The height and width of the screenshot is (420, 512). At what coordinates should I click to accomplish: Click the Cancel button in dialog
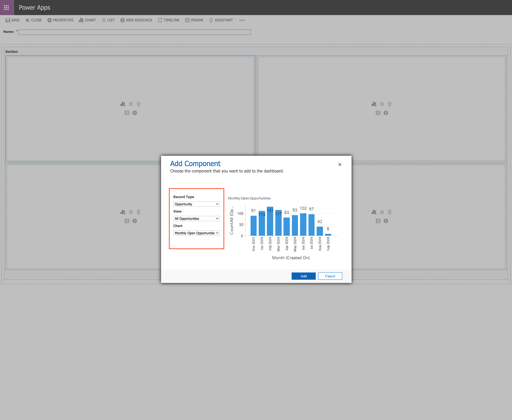330,276
